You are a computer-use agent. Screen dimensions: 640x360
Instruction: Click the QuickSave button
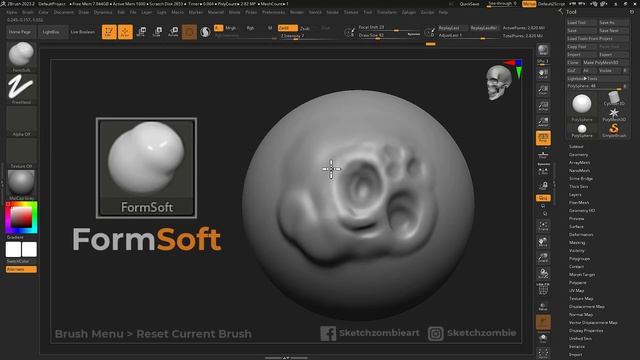469,4
